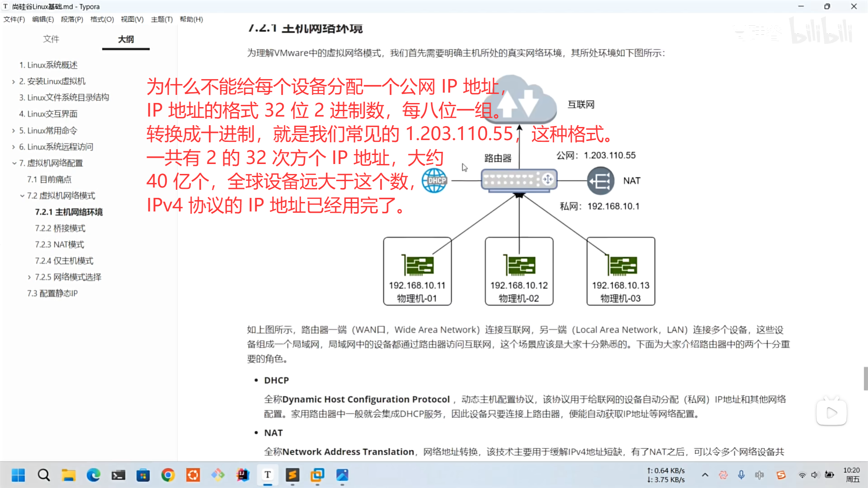Viewport: 868px width, 488px height.
Task: Open the 格式(O) menu
Action: pos(102,19)
